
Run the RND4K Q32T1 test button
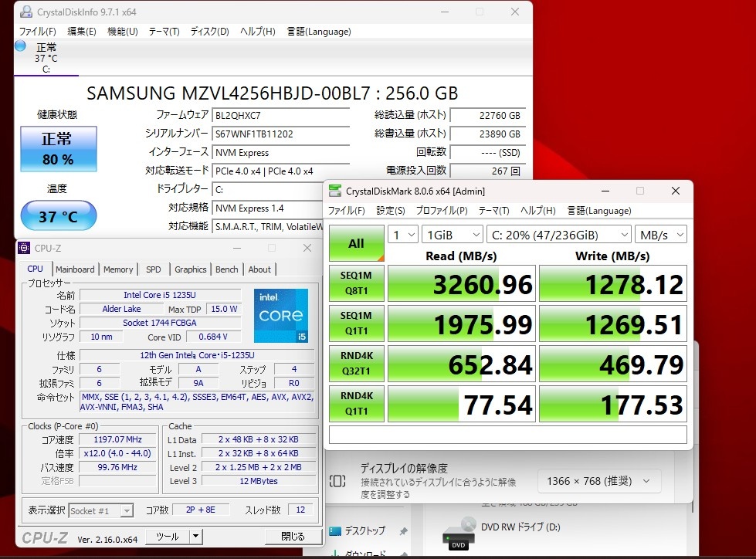[x=356, y=364]
